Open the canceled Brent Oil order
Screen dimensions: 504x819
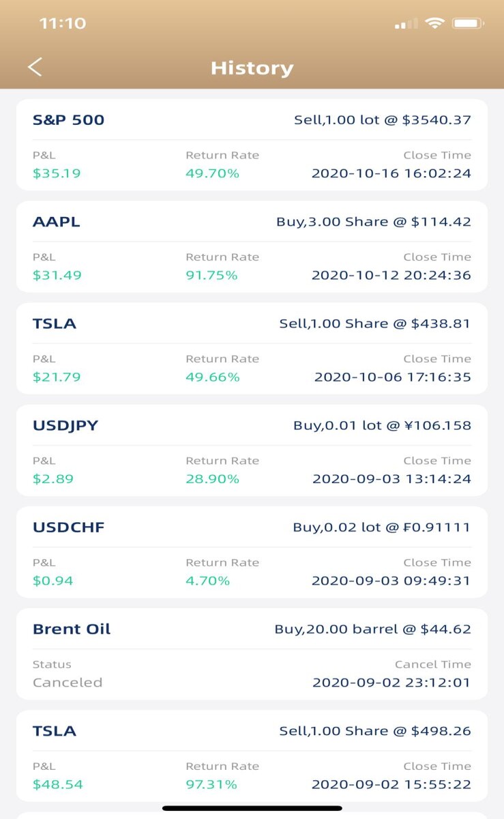[252, 653]
